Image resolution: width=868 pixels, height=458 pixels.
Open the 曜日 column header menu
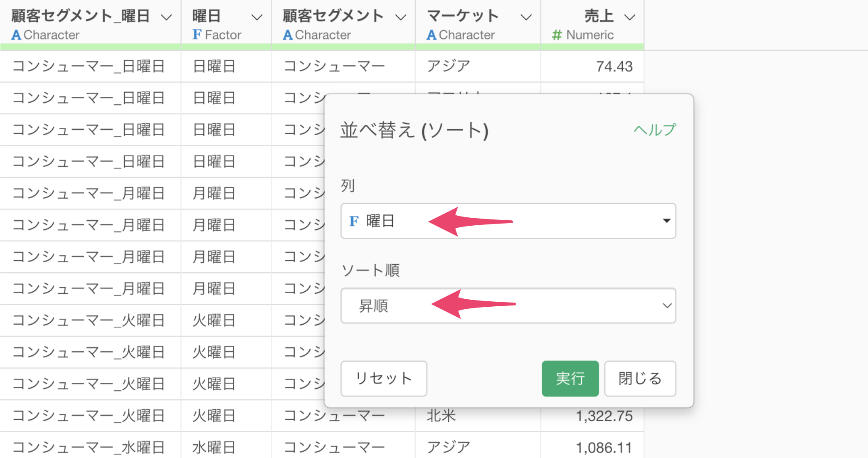(x=257, y=17)
